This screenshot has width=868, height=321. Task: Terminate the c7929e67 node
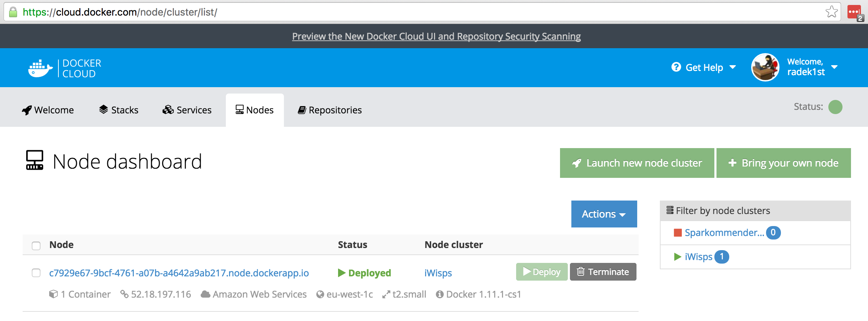603,272
